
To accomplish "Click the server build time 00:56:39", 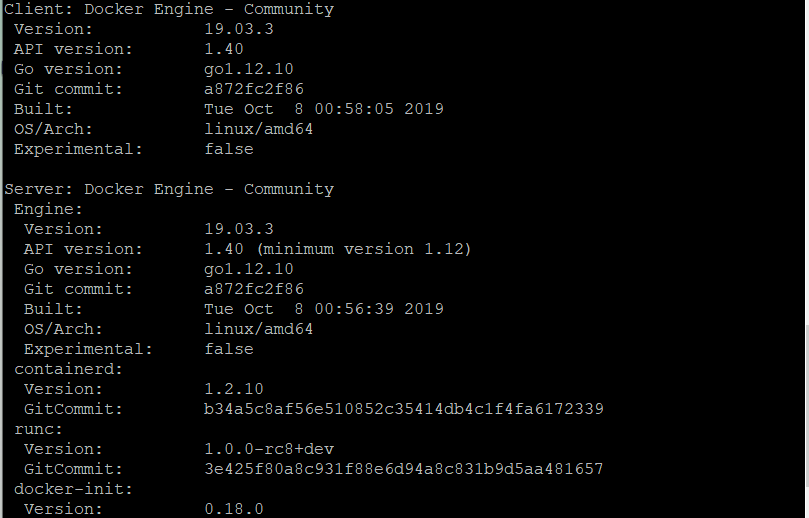I will (x=354, y=309).
